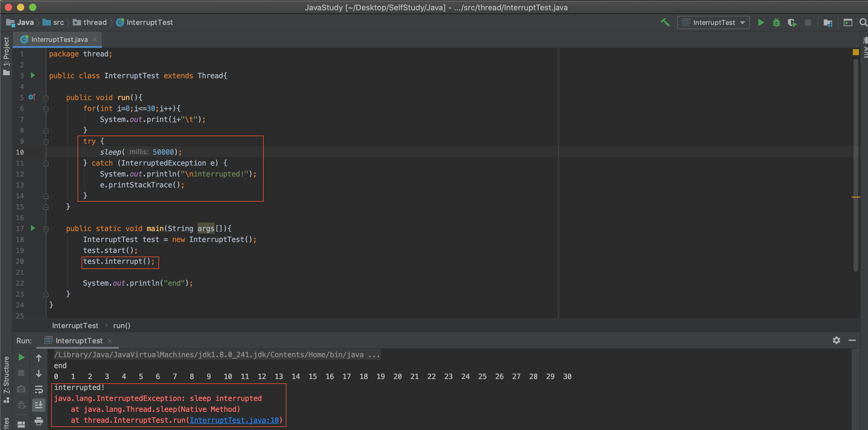The width and height of the screenshot is (868, 430).
Task: Open the Project Structure dialog icon
Action: (x=828, y=23)
